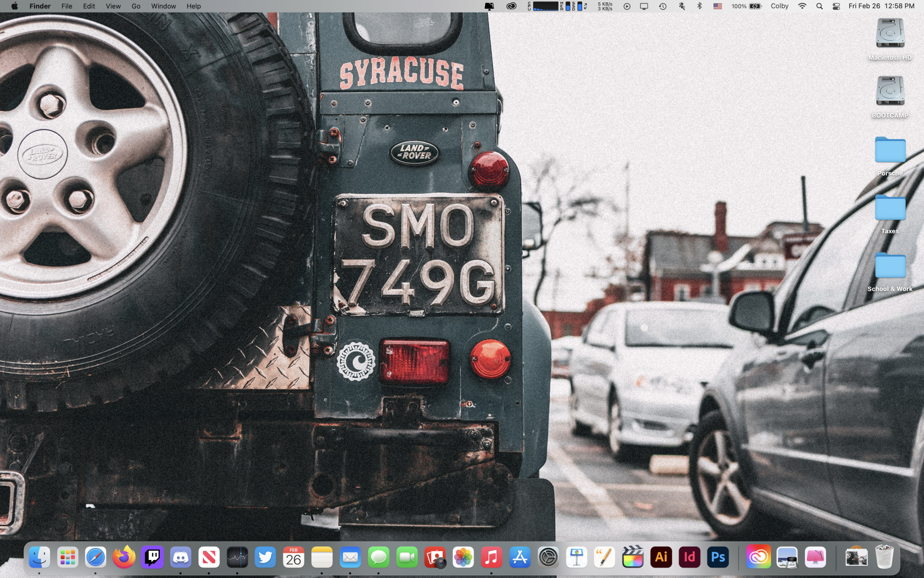Open network speed 5 KB/s monitor
This screenshot has width=924, height=578.
605,6
